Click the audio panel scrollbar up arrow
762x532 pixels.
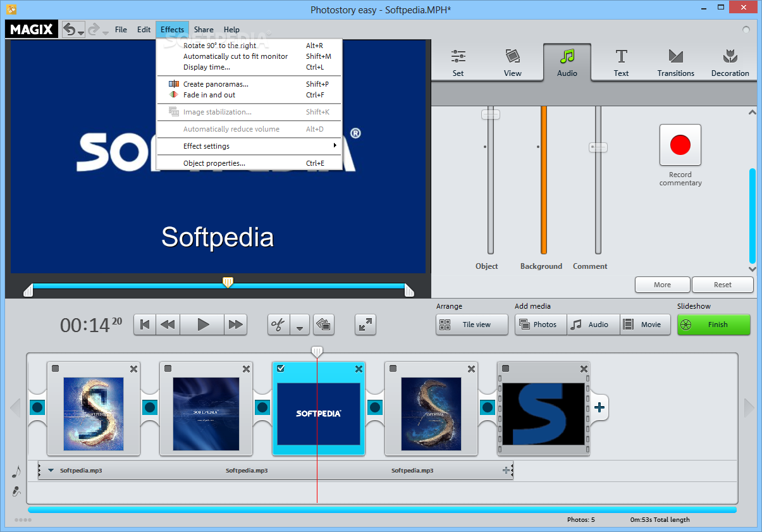point(752,113)
